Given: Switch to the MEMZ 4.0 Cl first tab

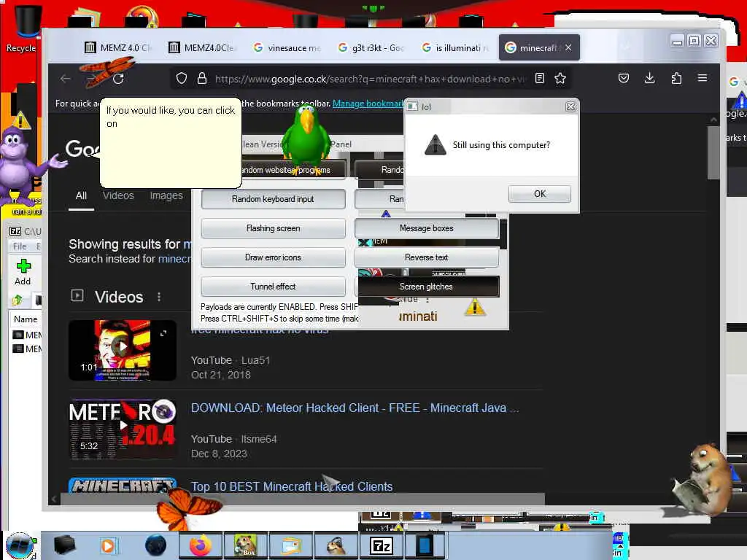Looking at the screenshot, I should pos(118,47).
